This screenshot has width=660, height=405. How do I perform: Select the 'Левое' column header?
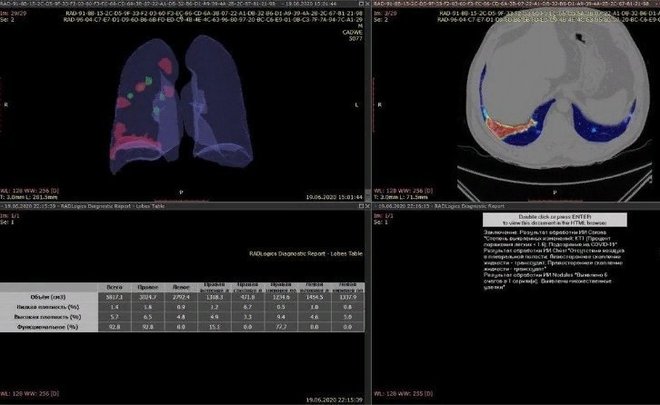181,287
